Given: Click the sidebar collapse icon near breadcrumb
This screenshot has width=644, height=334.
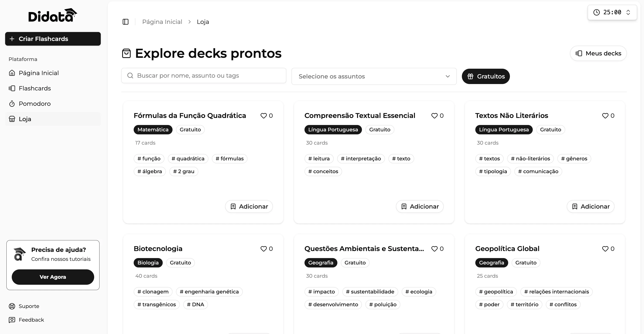Looking at the screenshot, I should (x=125, y=22).
